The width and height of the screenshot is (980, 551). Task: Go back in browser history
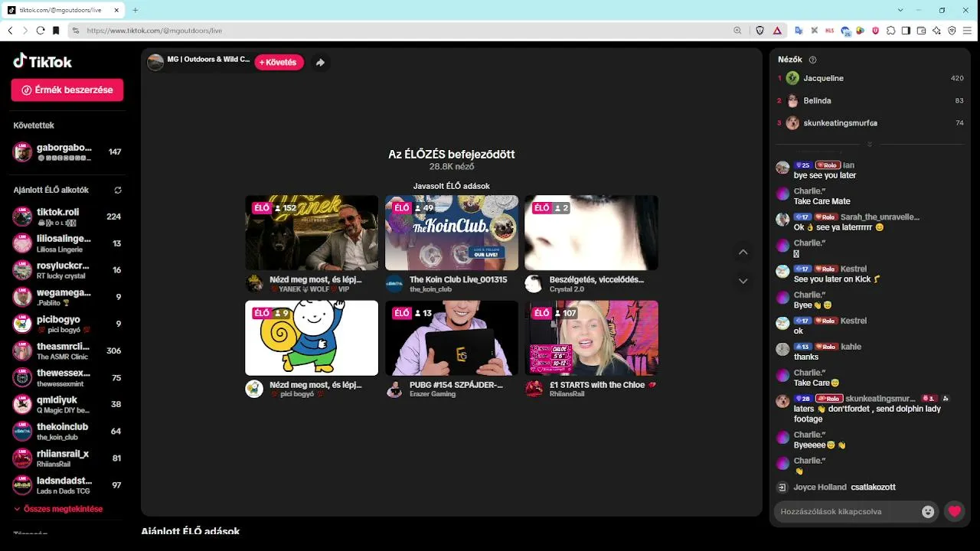pos(10,31)
